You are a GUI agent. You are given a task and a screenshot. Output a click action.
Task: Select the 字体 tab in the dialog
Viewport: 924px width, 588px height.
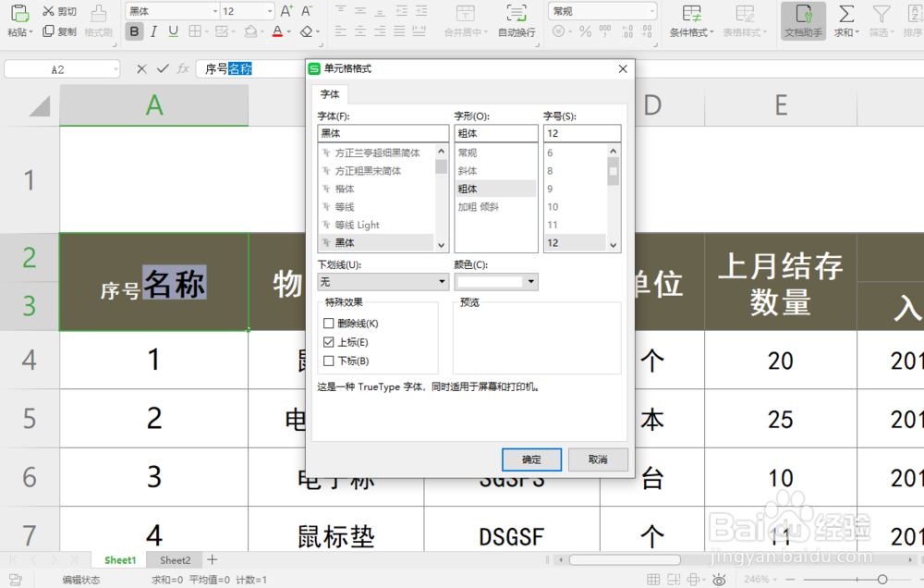point(330,93)
